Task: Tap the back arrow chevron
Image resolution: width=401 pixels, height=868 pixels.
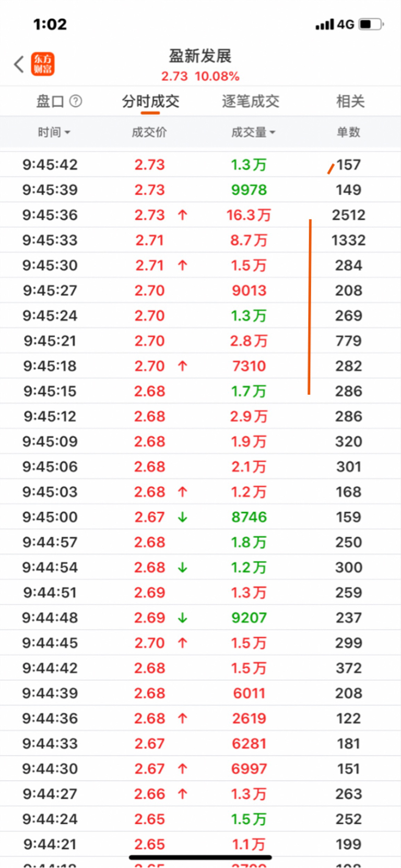Action: [19, 64]
